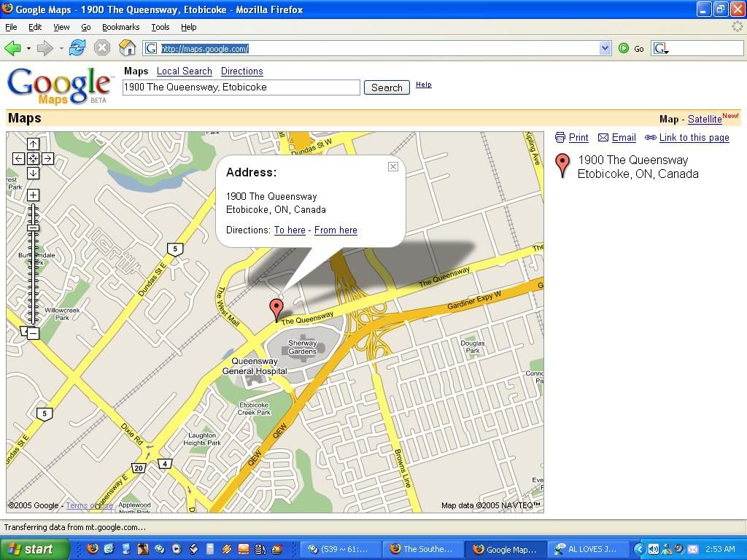
Task: Click the Start button
Action: pyautogui.click(x=34, y=549)
